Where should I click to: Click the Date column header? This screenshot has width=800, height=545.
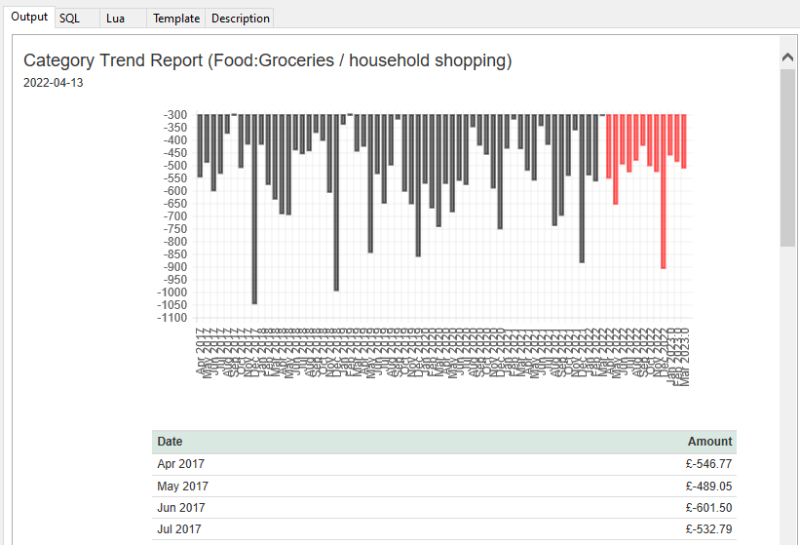click(170, 441)
